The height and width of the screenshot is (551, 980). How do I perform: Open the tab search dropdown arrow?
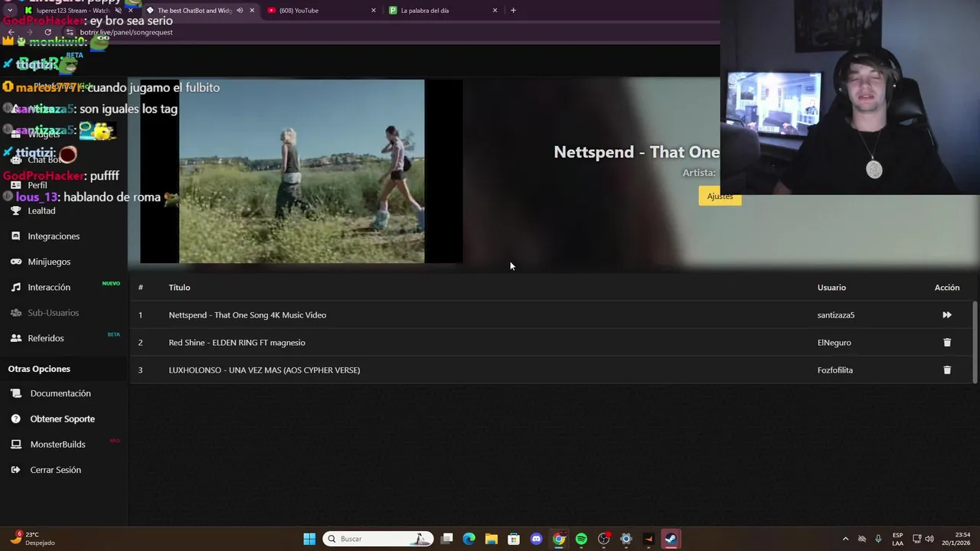(x=9, y=10)
